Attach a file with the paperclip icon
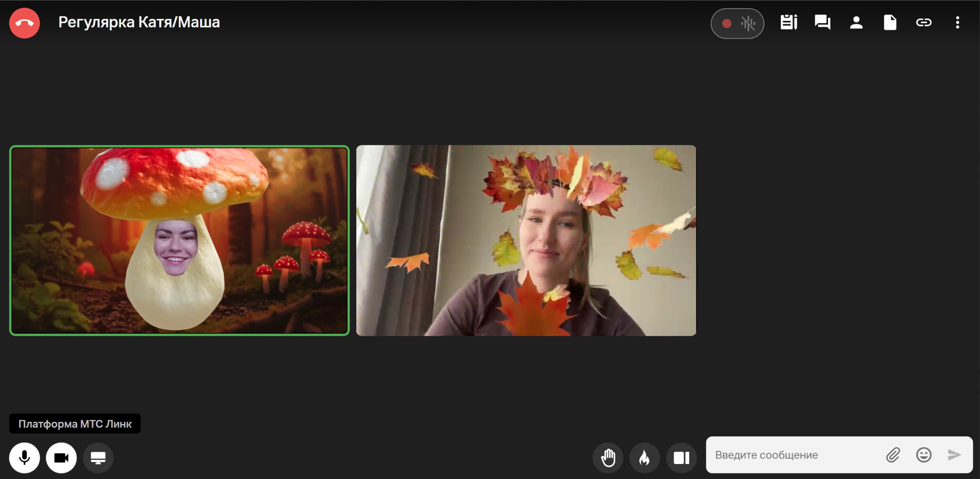The height and width of the screenshot is (479, 980). click(x=893, y=455)
